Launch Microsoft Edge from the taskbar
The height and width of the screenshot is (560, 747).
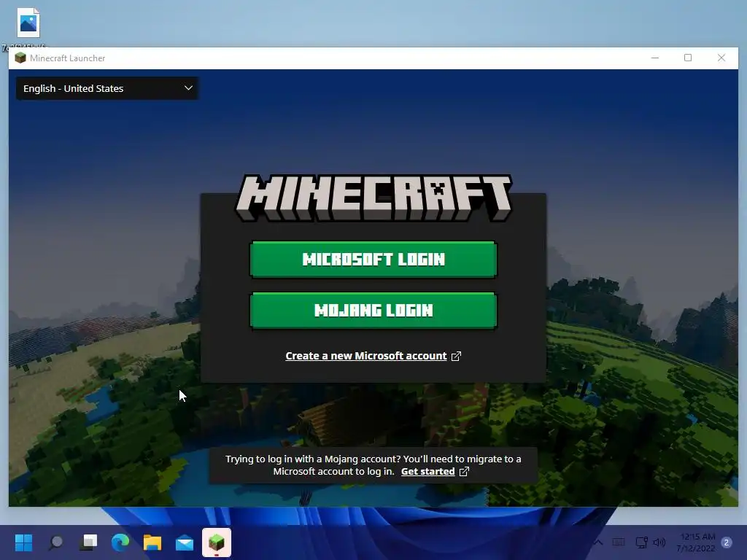[x=120, y=542]
